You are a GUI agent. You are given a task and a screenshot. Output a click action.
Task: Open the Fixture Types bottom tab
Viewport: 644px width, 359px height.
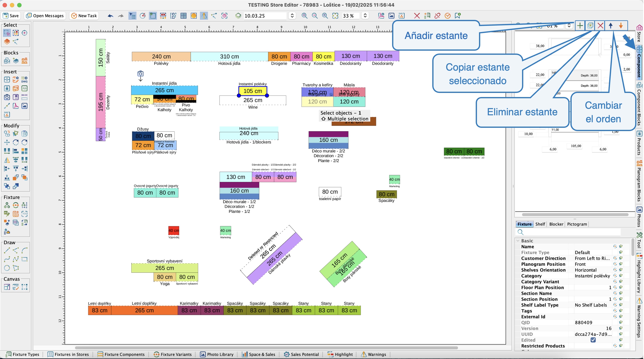[23, 354]
